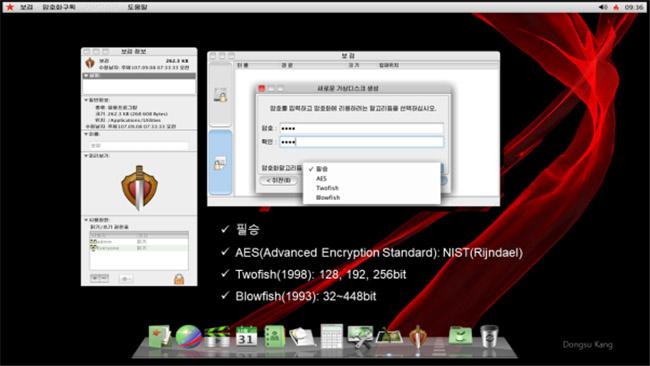Toggle the padlock in the info window
Image resolution: width=650 pixels, height=366 pixels.
tap(179, 279)
